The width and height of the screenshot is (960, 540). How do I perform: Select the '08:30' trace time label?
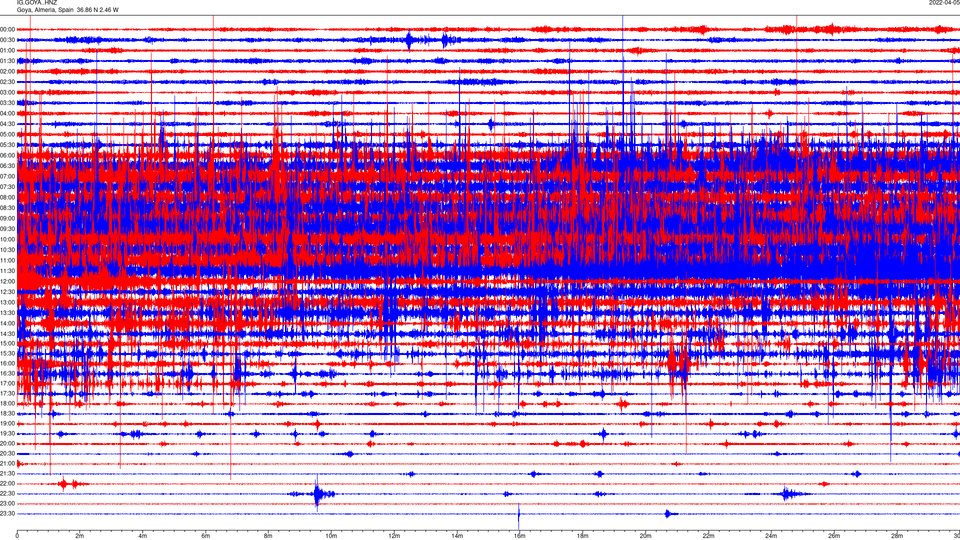[7, 208]
